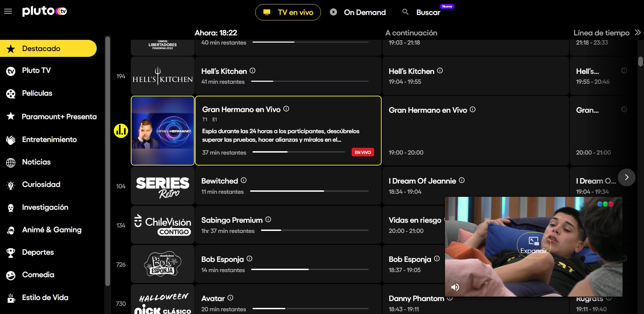Screen dimensions: 644x314
Task: Open Vidas en riesgo program
Action: [415, 220]
